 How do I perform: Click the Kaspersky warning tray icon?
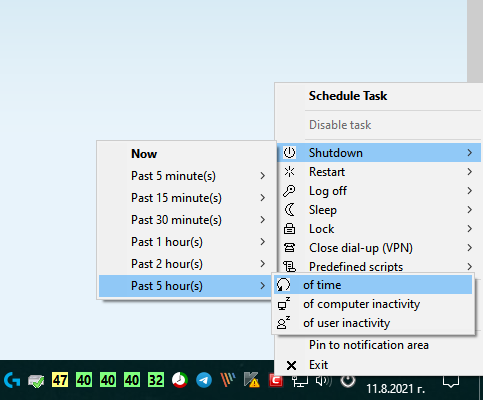[x=252, y=380]
